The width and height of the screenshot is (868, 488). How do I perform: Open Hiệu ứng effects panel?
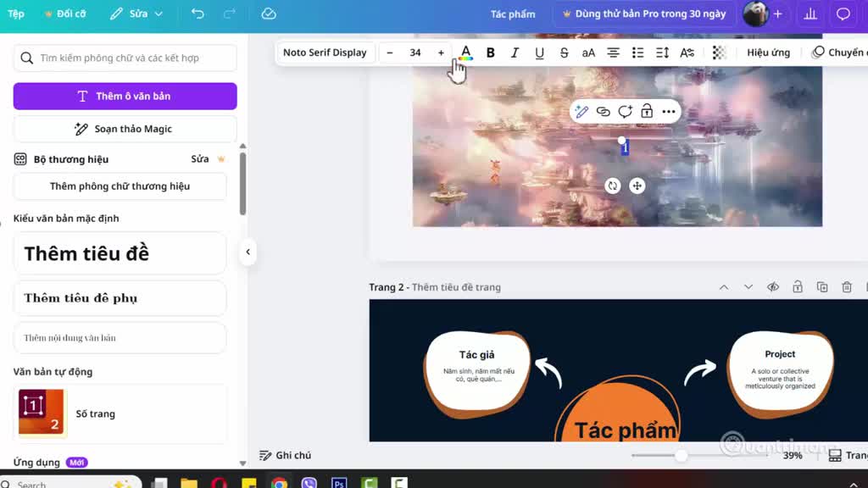point(768,53)
